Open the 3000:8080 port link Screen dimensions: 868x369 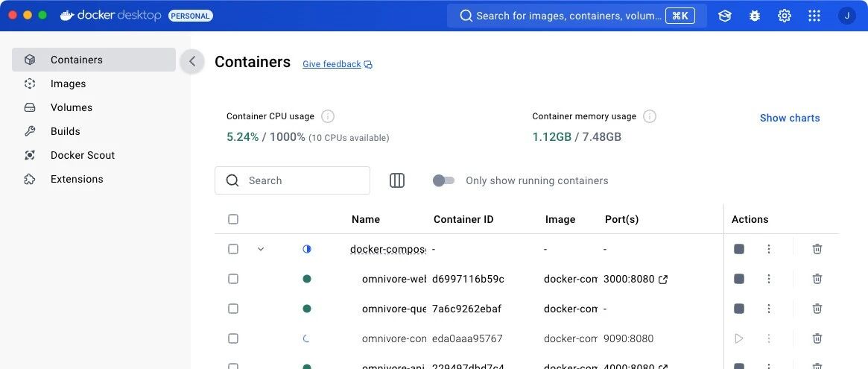click(x=629, y=279)
